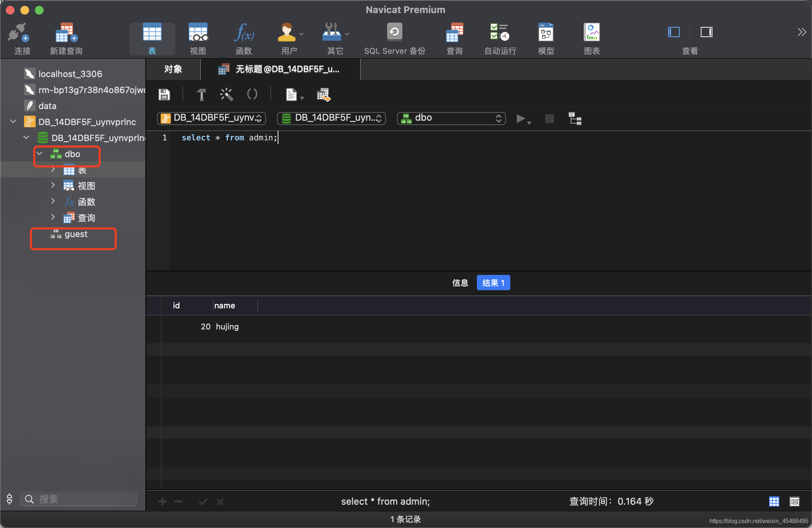Expand the 视图 tree node

53,185
